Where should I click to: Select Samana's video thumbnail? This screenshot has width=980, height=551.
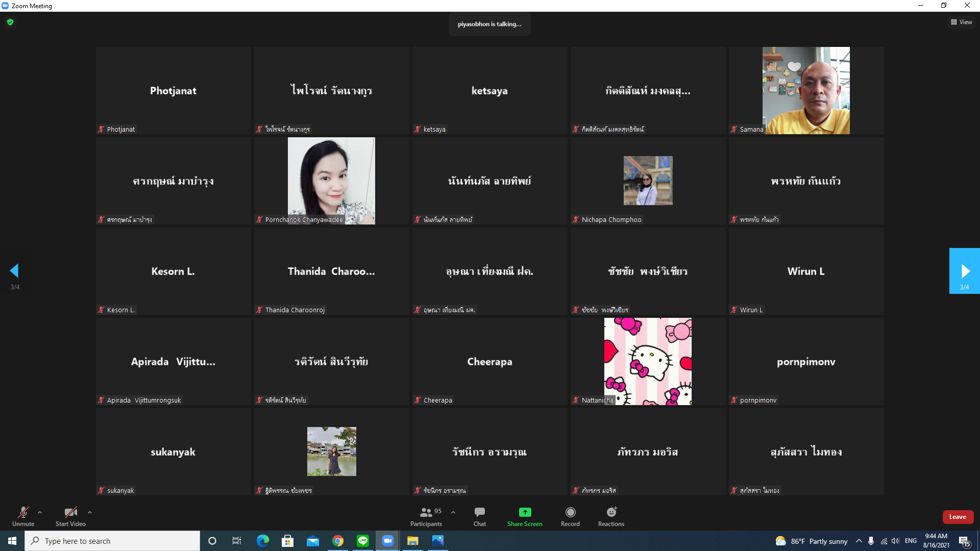(806, 91)
